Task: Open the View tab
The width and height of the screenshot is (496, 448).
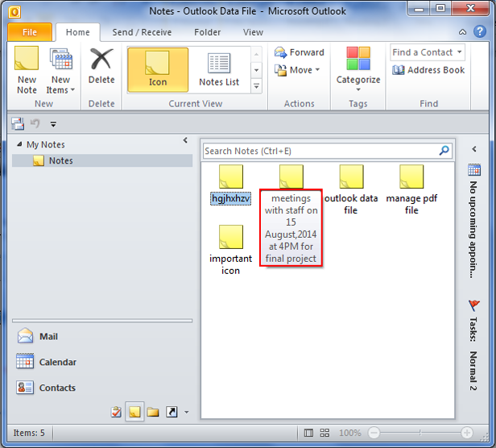Action: click(253, 32)
